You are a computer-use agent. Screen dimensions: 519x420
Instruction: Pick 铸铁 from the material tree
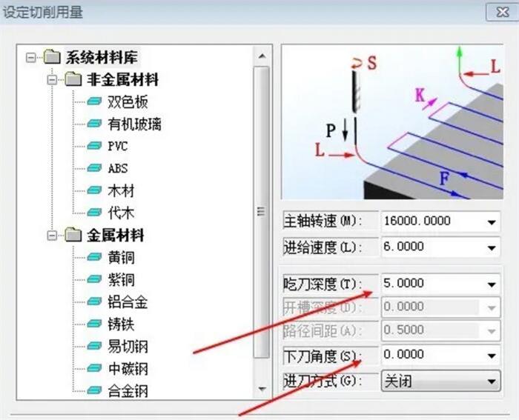coord(121,324)
